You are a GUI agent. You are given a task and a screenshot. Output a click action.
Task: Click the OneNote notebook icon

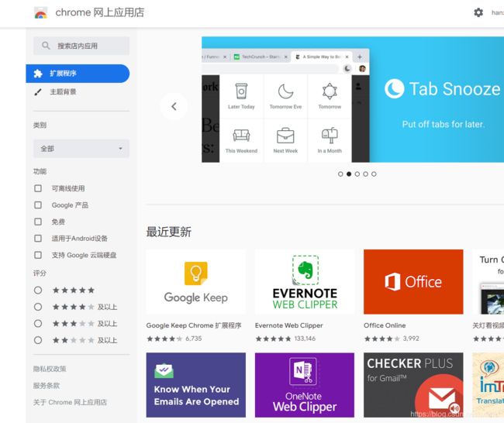point(303,371)
